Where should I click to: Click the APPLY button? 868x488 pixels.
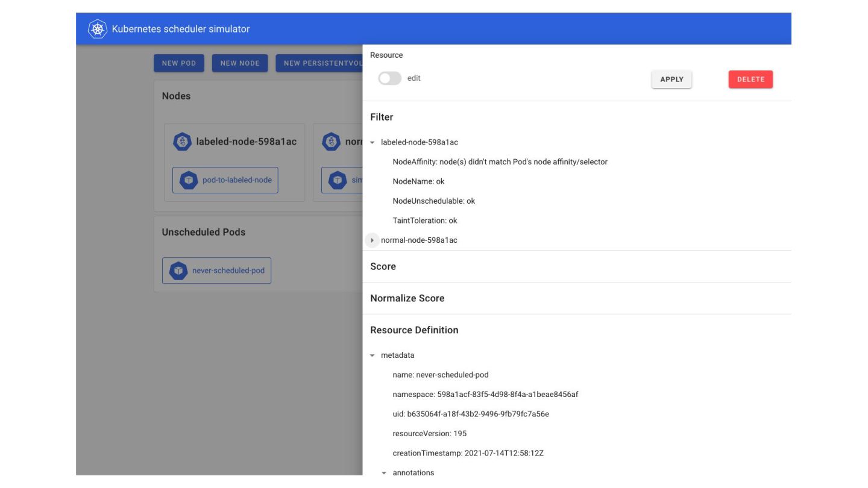671,80
